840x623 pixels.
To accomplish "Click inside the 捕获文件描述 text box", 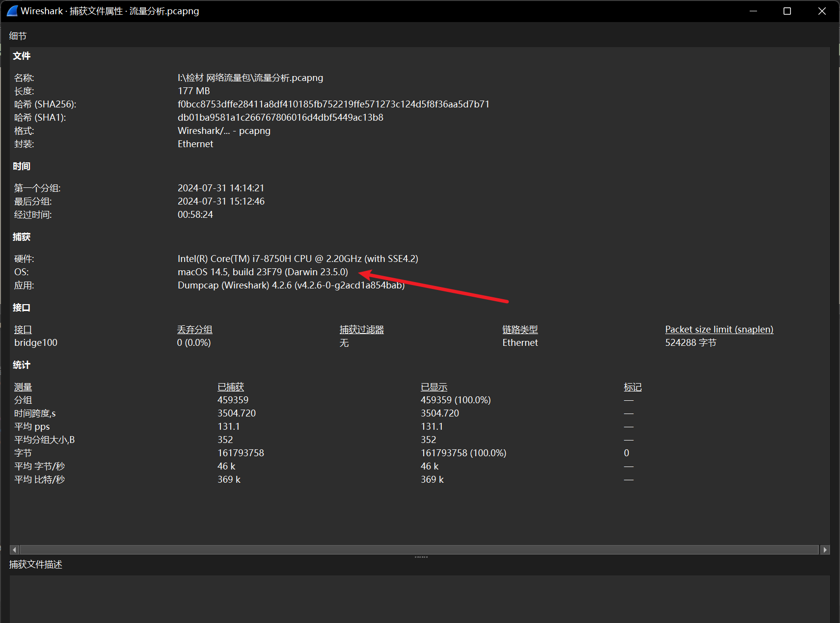I will tap(419, 598).
